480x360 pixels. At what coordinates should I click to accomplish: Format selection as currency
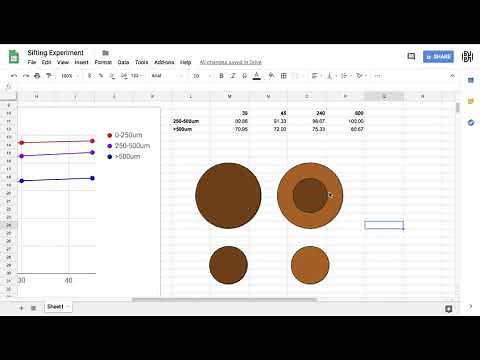click(89, 76)
